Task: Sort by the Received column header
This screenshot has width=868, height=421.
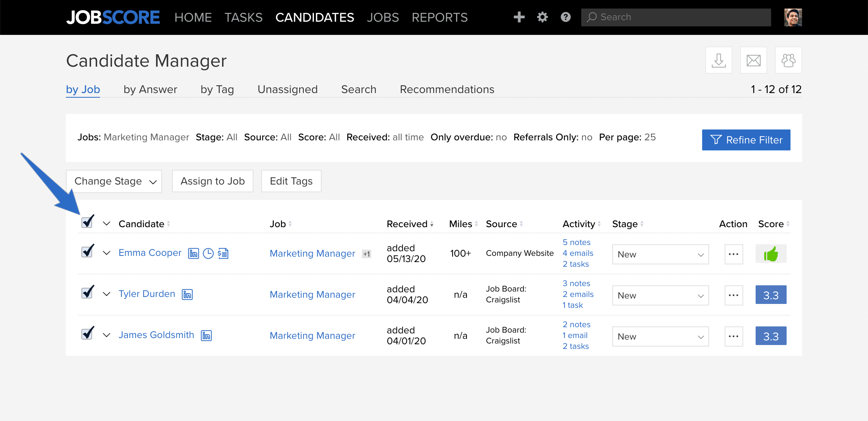Action: 410,224
